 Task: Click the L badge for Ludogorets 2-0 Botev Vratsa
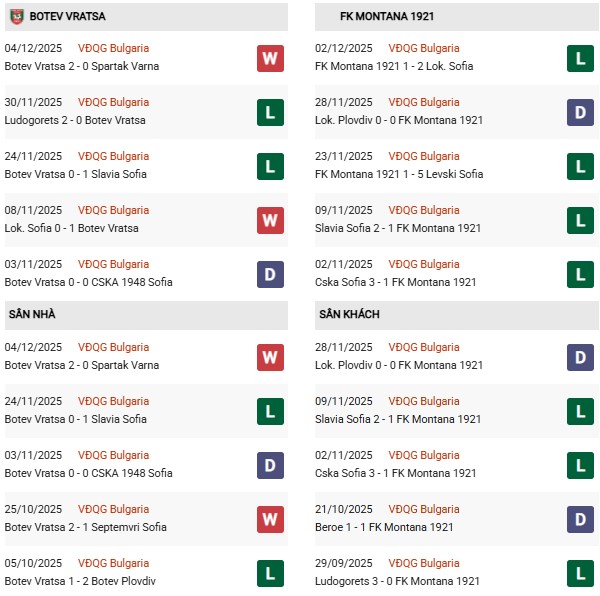pyautogui.click(x=270, y=112)
